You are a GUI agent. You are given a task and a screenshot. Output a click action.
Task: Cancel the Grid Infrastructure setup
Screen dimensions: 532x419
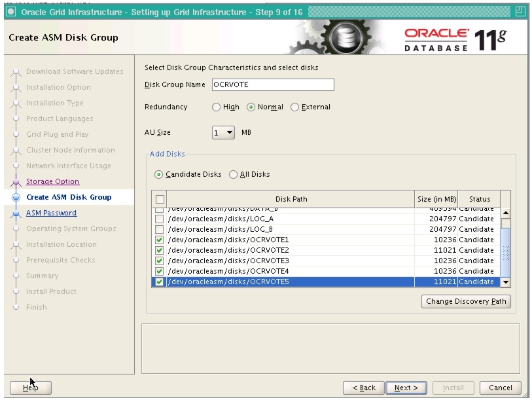pos(501,388)
